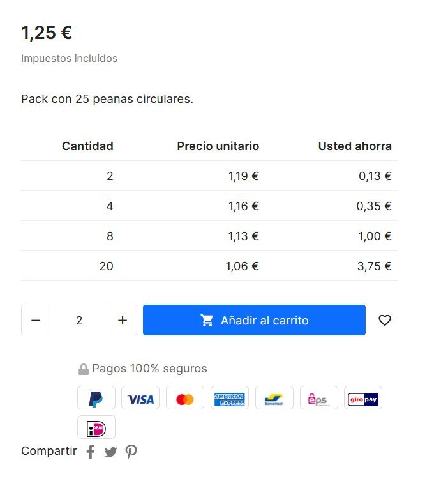Share the product on Twitter
Image resolution: width=448 pixels, height=481 pixels.
point(110,452)
